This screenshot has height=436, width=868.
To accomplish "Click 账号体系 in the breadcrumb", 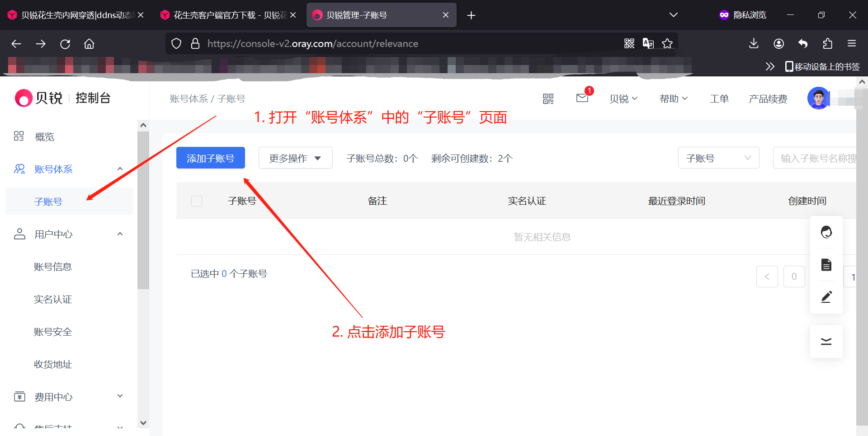I will 189,99.
